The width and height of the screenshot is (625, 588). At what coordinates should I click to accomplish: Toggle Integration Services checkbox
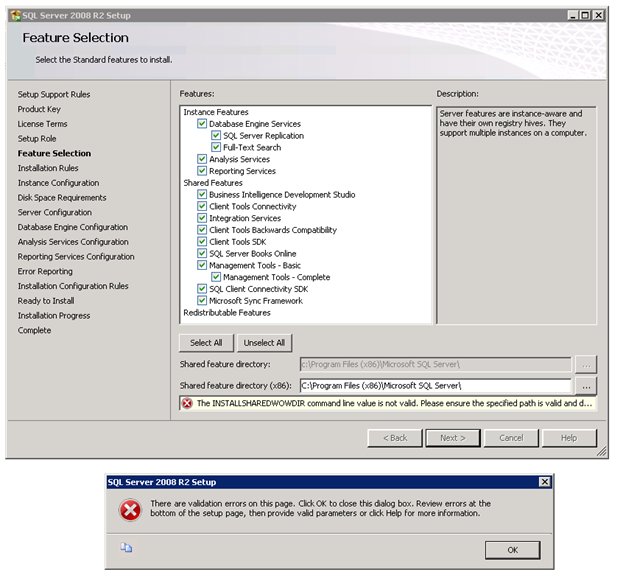click(x=202, y=218)
